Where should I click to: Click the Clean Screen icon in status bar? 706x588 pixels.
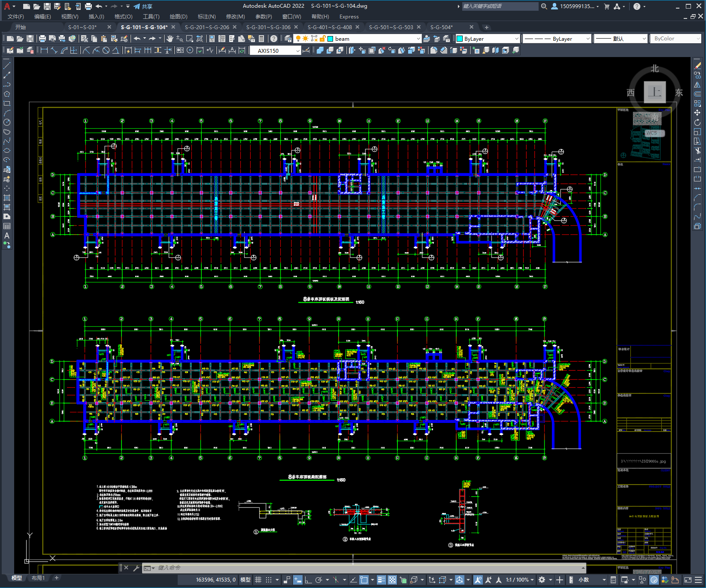pyautogui.click(x=688, y=580)
